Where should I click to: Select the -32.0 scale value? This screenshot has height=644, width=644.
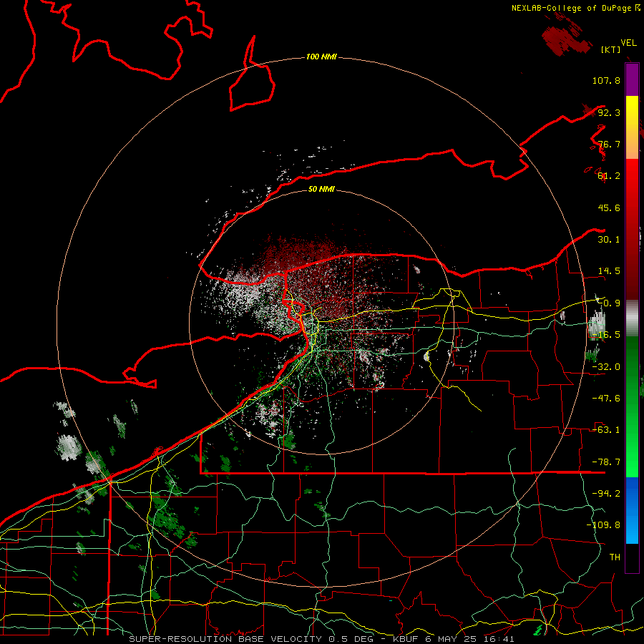606,367
